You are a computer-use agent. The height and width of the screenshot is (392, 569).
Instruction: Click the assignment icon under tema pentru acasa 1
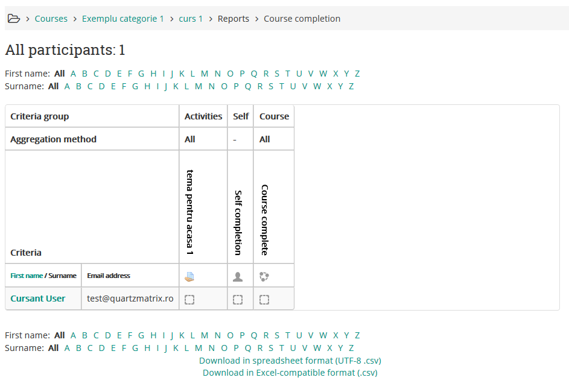point(189,277)
